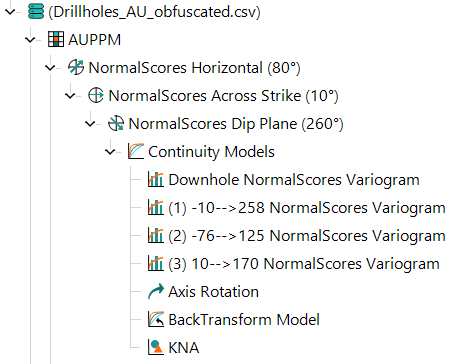Click the Dip Plane rotation icon
The height and width of the screenshot is (364, 458).
pos(116,124)
